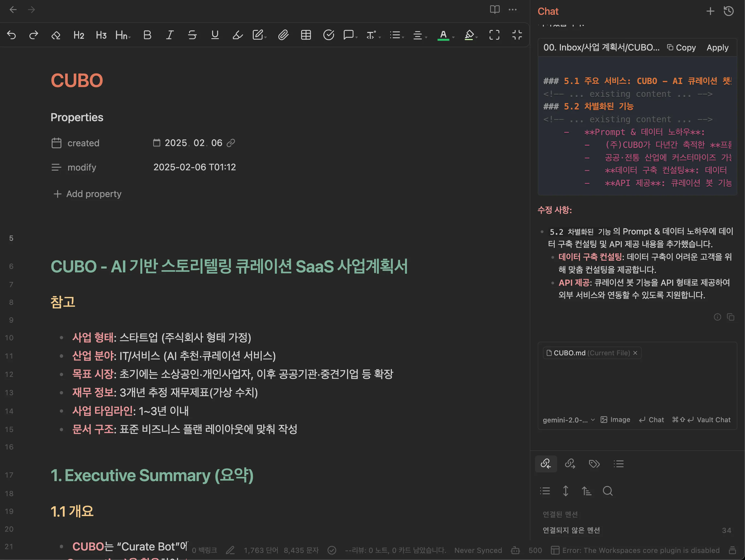Click the chat message info icon
Viewport: 745px width, 560px height.
(717, 317)
